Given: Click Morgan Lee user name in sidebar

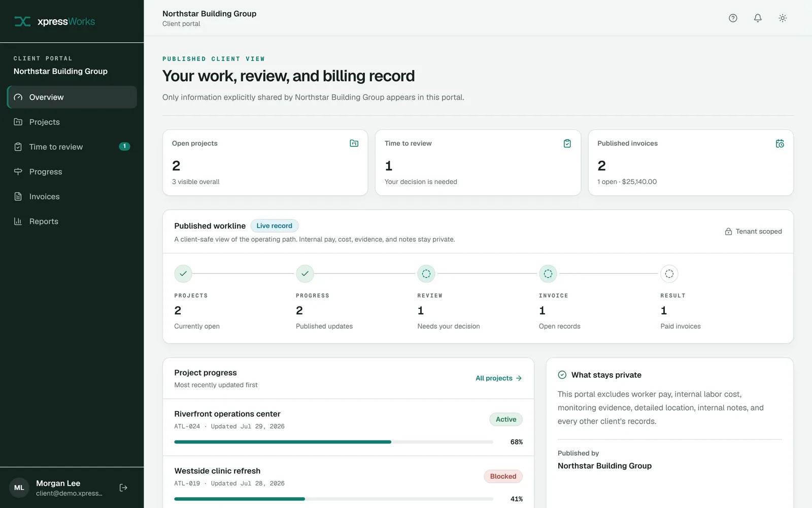Looking at the screenshot, I should tap(58, 483).
